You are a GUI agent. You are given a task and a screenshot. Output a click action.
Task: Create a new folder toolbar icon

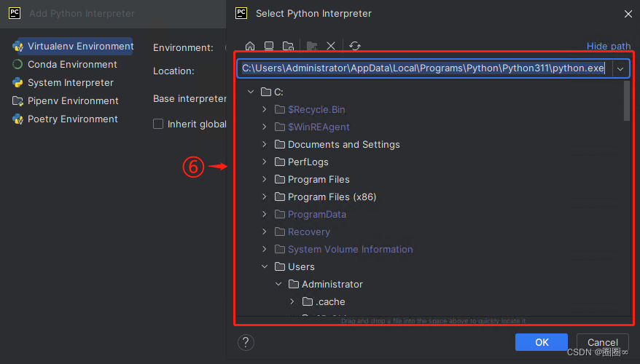pyautogui.click(x=312, y=46)
